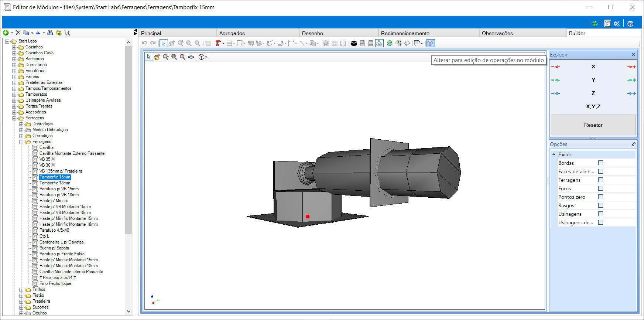Screen dimensions: 644x320
Task: Click the red expand arrow on X axis
Action: pos(631,67)
